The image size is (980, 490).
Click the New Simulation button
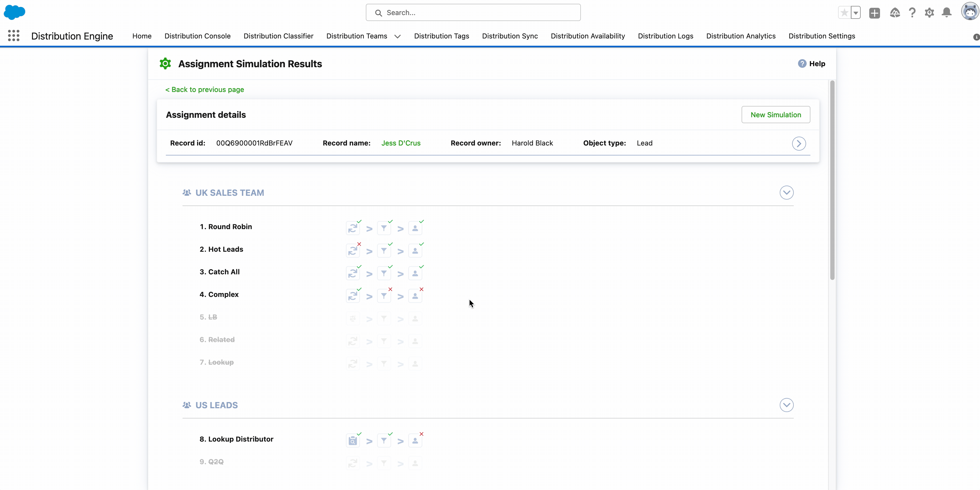pos(776,115)
